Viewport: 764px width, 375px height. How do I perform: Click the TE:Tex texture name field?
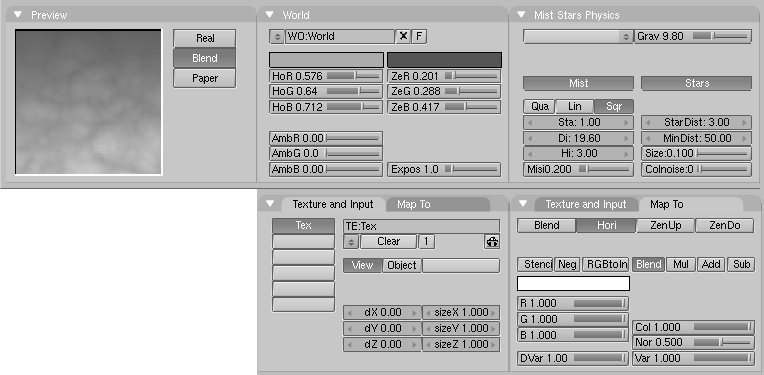[x=421, y=226]
